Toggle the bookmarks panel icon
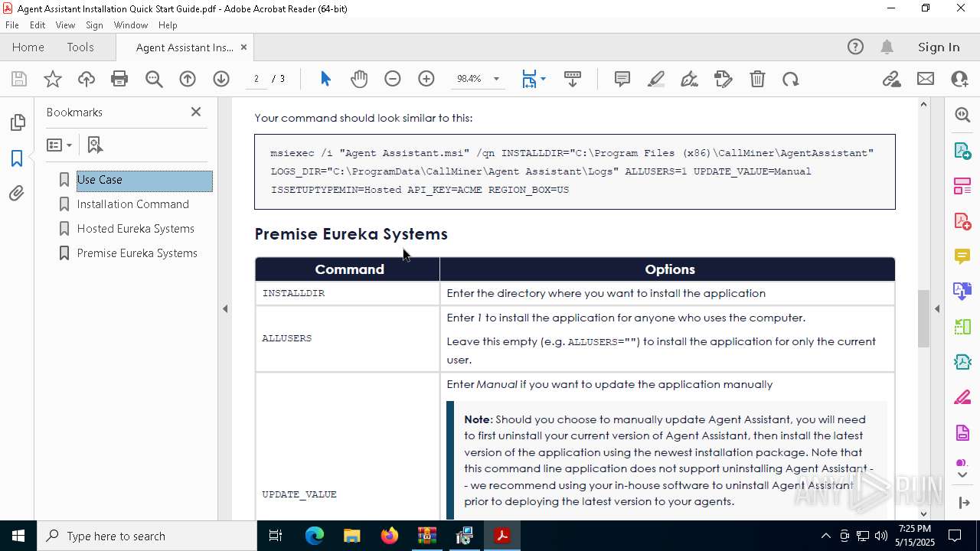This screenshot has height=551, width=980. (x=17, y=158)
